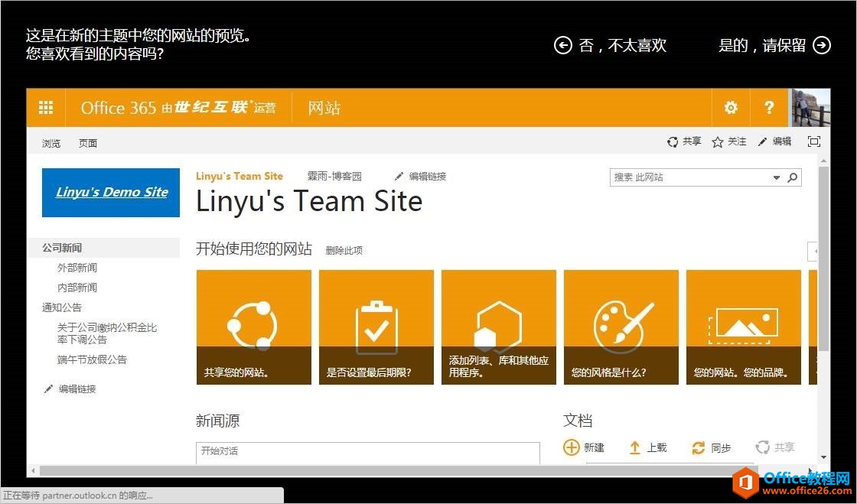Open the 页面 ribbon tab
The width and height of the screenshot is (857, 504).
[x=88, y=143]
